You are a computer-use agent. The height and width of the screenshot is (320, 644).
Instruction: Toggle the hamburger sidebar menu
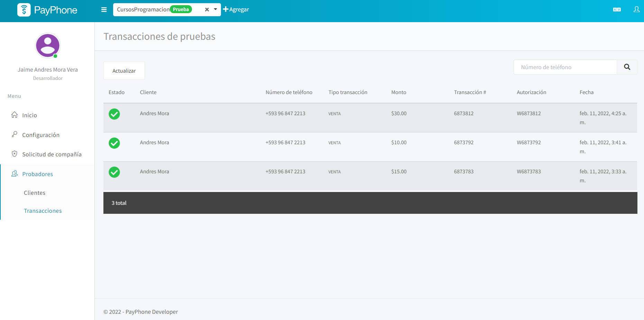pos(104,10)
